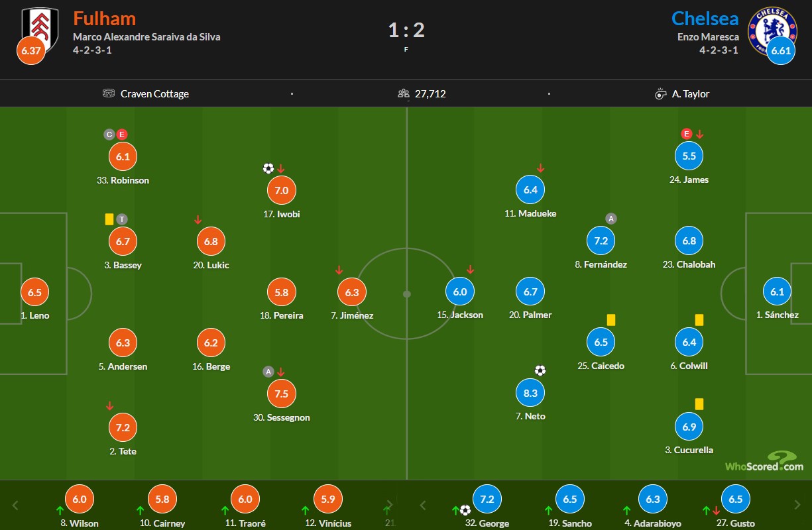Show previous Fulham substitutes with left chevron
Viewport: 812px width, 530px height.
coord(16,505)
